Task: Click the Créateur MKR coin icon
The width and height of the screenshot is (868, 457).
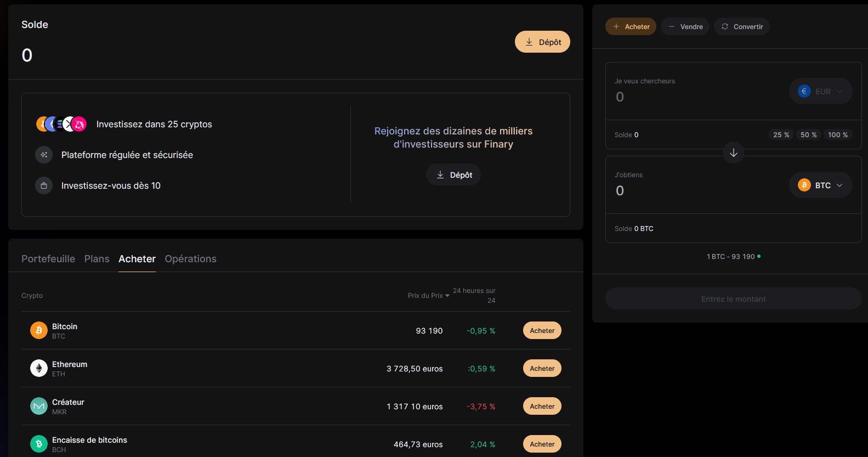Action: [39, 406]
